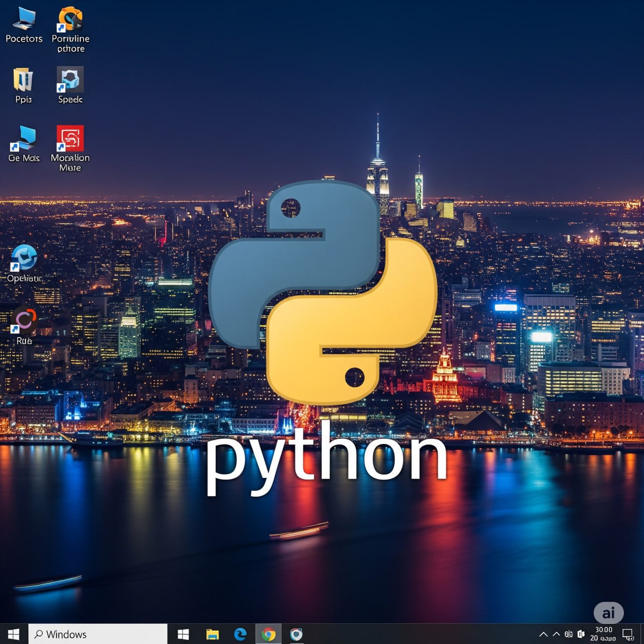Open the Ge Mois desktop shortcut
This screenshot has height=644, width=644.
24,139
